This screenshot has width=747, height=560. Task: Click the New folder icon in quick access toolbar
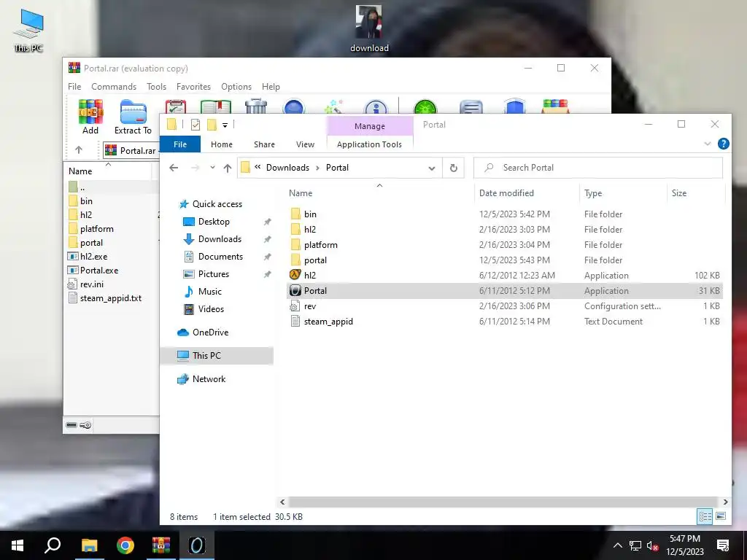click(x=212, y=125)
